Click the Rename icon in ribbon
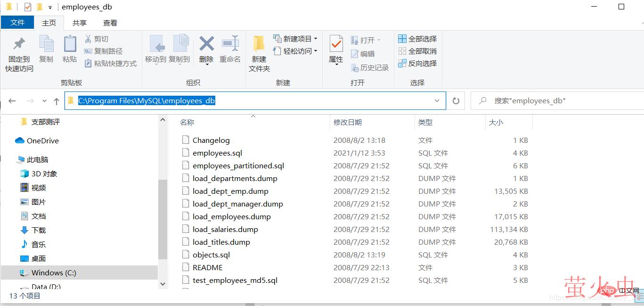Image resolution: width=644 pixels, height=306 pixels. click(230, 44)
